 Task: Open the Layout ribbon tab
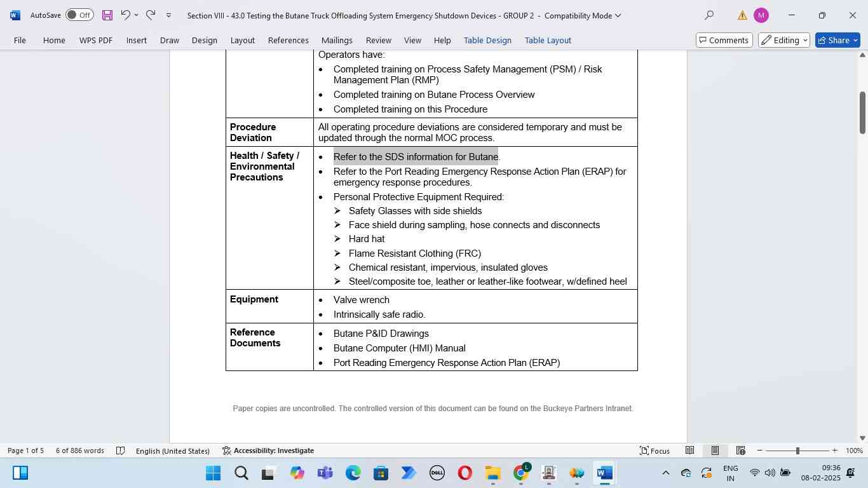[242, 40]
